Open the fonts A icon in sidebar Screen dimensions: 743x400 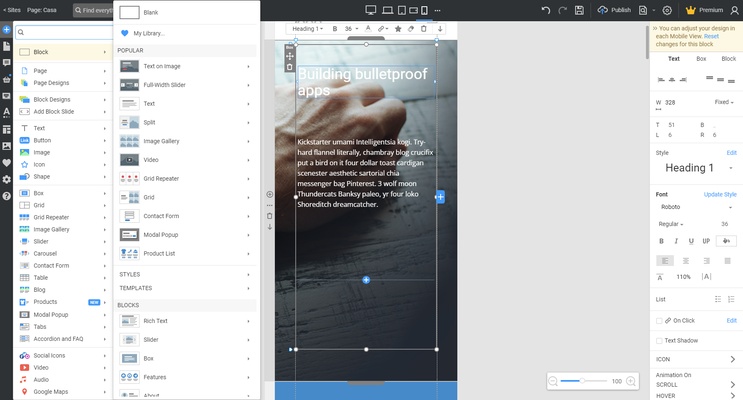click(x=6, y=112)
